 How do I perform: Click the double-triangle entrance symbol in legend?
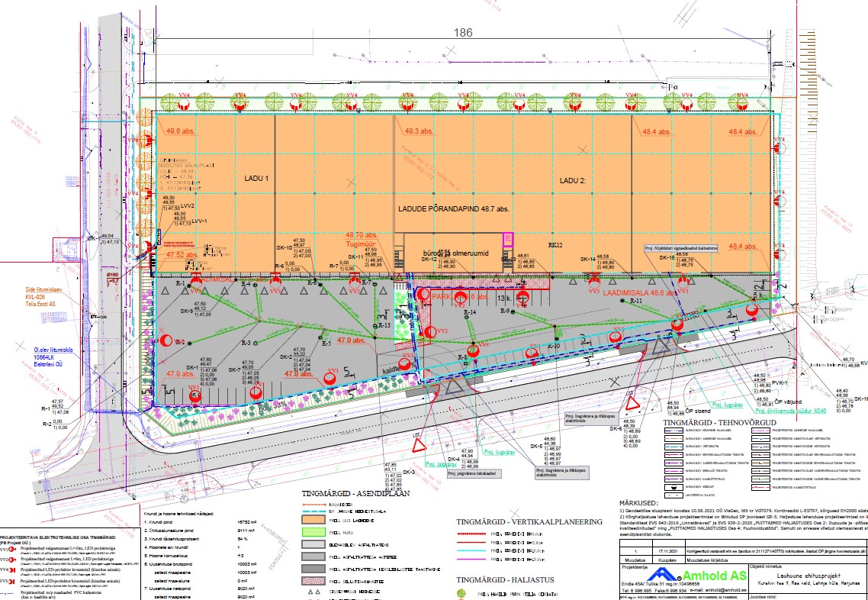tap(315, 592)
